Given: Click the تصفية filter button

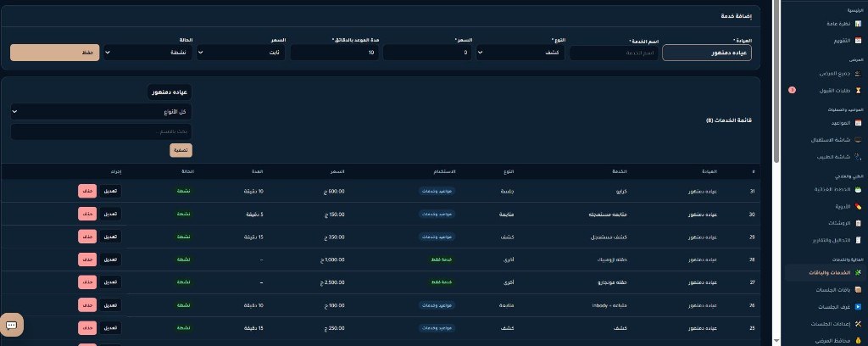Looking at the screenshot, I should (x=181, y=150).
